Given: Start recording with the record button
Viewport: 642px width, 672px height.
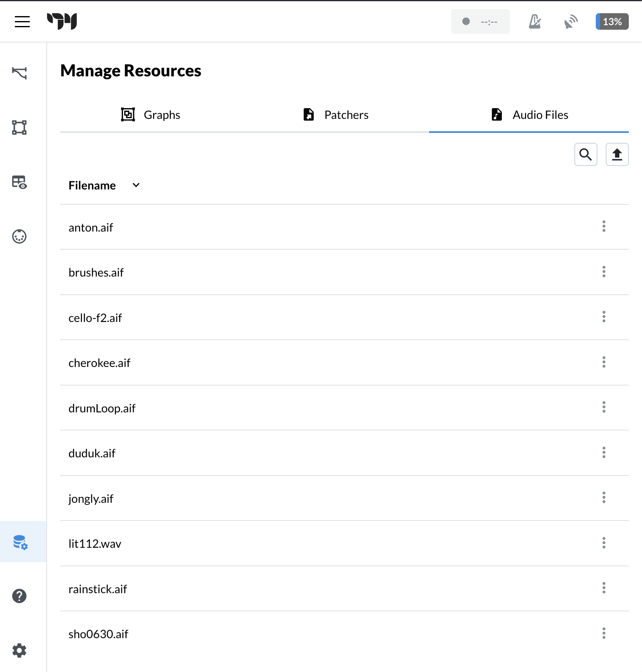Looking at the screenshot, I should 480,21.
